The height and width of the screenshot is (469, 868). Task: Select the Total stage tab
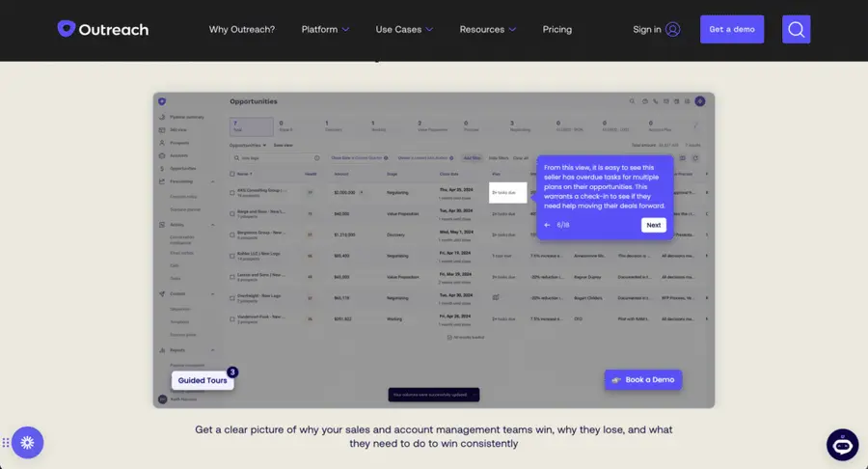click(x=252, y=126)
